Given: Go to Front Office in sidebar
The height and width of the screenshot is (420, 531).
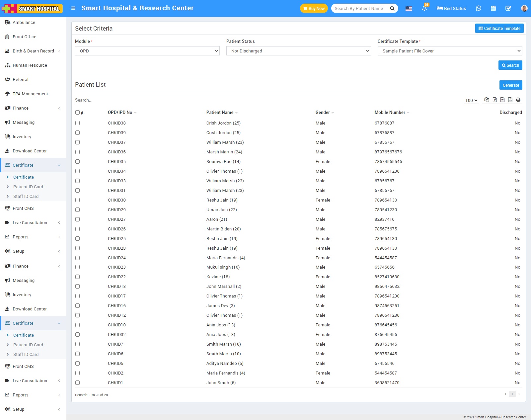Looking at the screenshot, I should click(25, 37).
